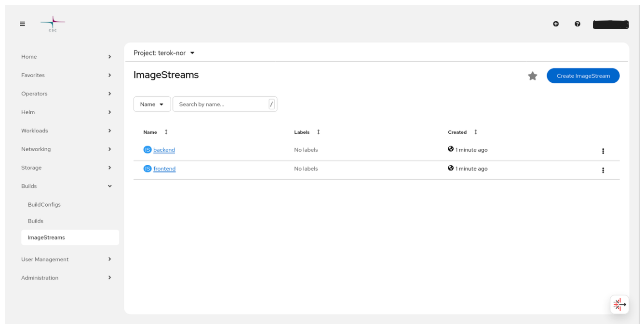Click the Create ImageStream button

[x=583, y=76]
